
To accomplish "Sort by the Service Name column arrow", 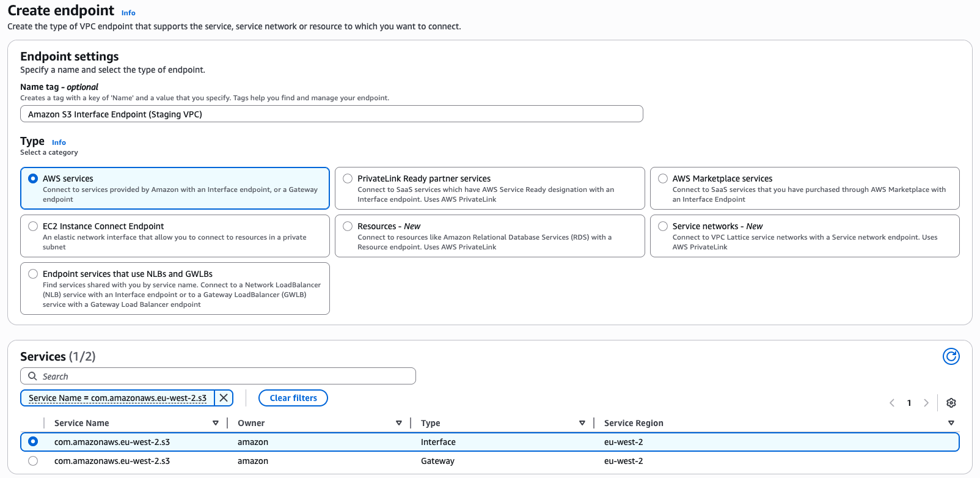I will pyautogui.click(x=215, y=423).
